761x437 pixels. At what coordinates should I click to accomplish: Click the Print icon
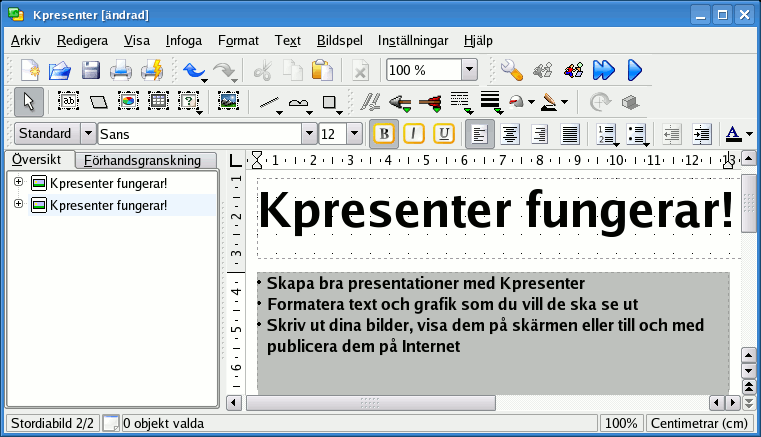click(121, 70)
